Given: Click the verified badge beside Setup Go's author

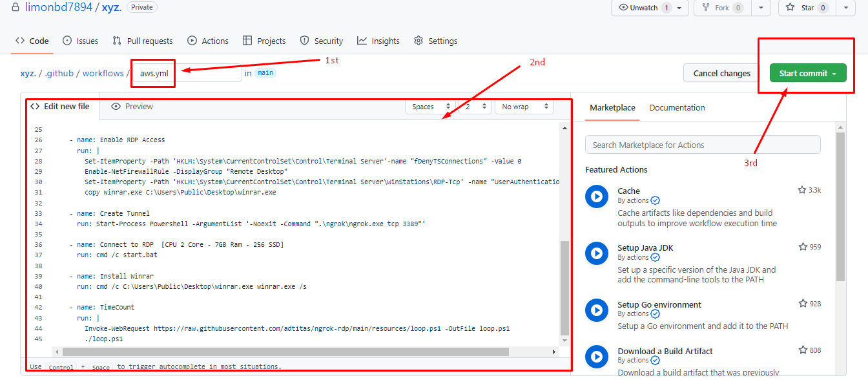Looking at the screenshot, I should click(656, 313).
